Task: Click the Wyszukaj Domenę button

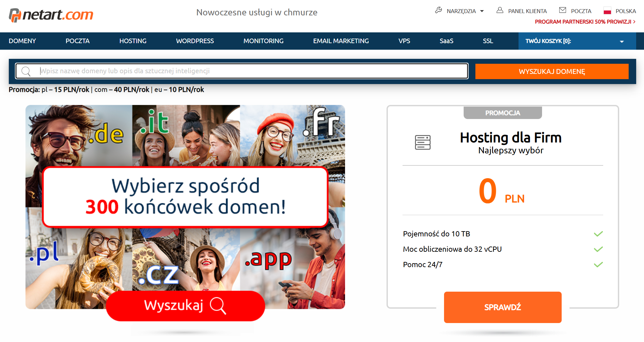Action: coord(552,71)
